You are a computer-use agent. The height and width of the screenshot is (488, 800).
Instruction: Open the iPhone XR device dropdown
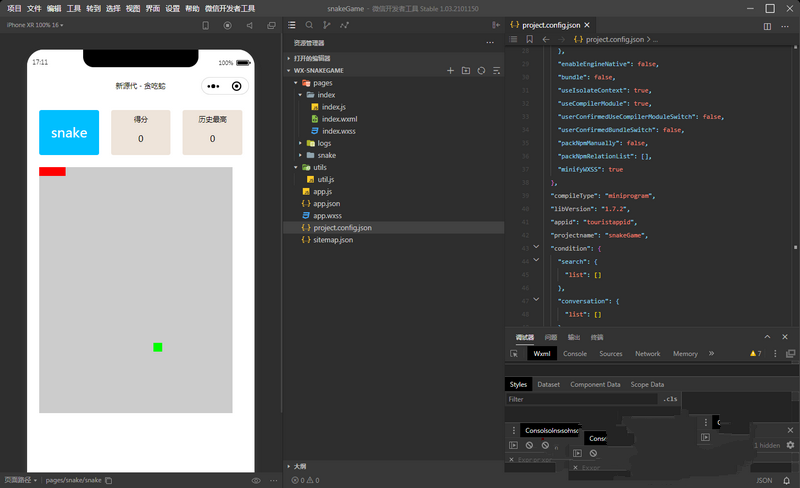point(34,25)
